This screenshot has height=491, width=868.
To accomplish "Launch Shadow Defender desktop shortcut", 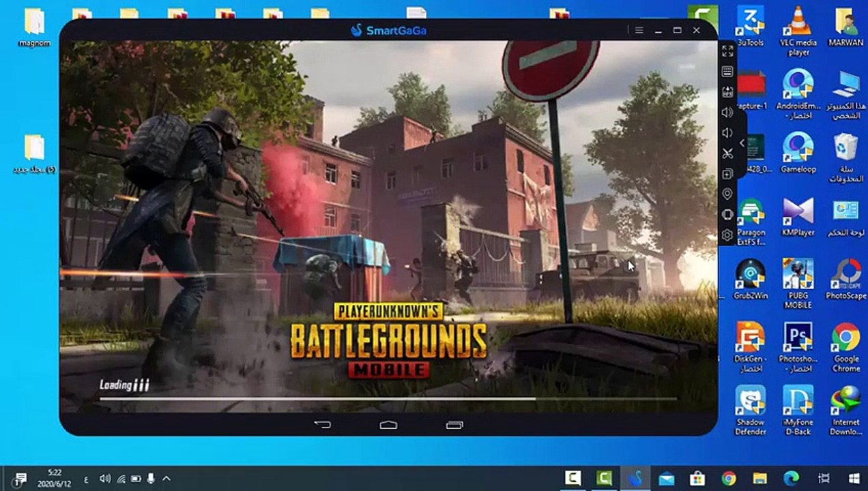I will pos(750,411).
